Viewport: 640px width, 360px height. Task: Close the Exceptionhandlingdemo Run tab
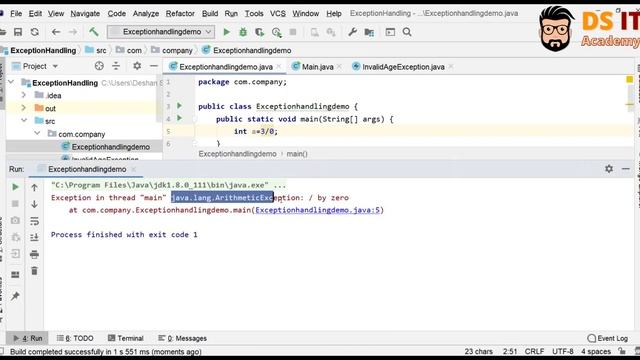coord(133,169)
